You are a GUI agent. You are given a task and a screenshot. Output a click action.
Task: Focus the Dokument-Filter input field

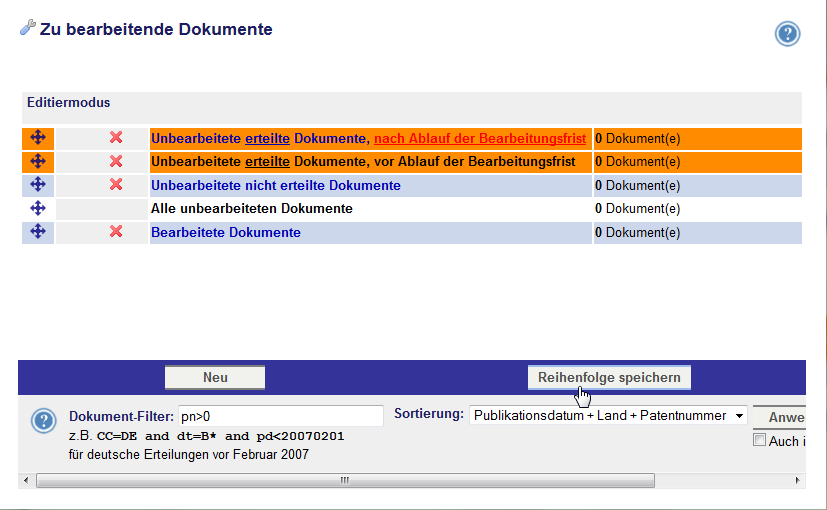[x=281, y=416]
